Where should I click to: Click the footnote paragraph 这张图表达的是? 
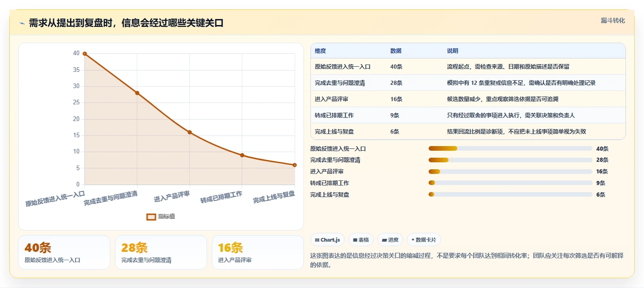tap(467, 261)
